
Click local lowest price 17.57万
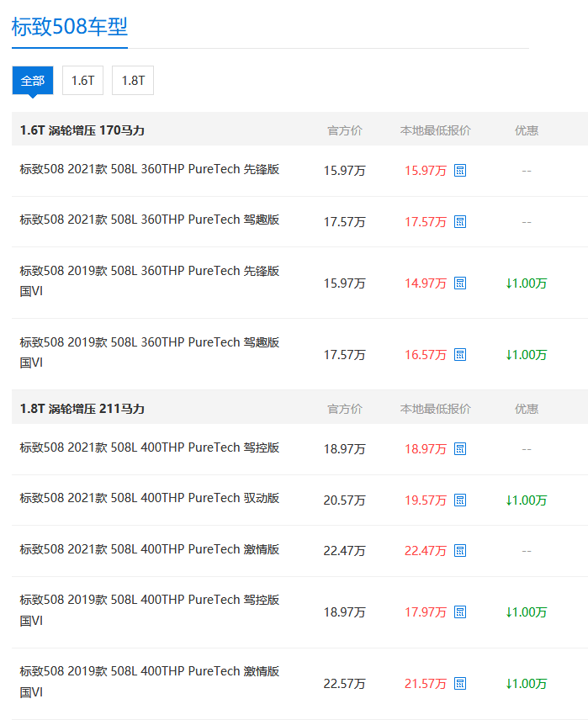click(426, 222)
